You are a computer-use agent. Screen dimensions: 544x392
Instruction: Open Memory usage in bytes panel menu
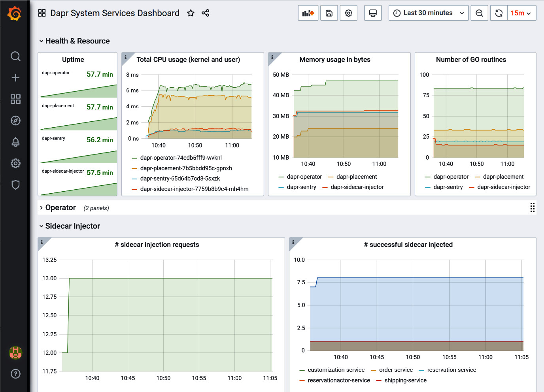[x=335, y=60]
